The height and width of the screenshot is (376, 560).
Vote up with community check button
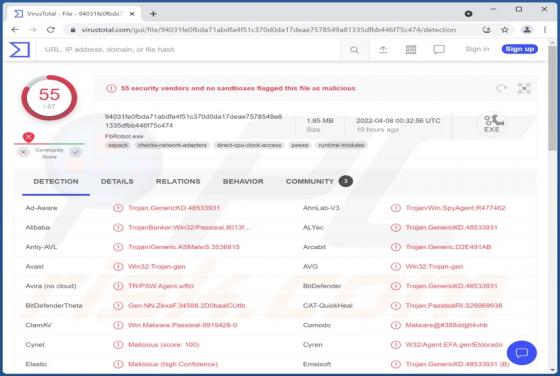point(75,152)
